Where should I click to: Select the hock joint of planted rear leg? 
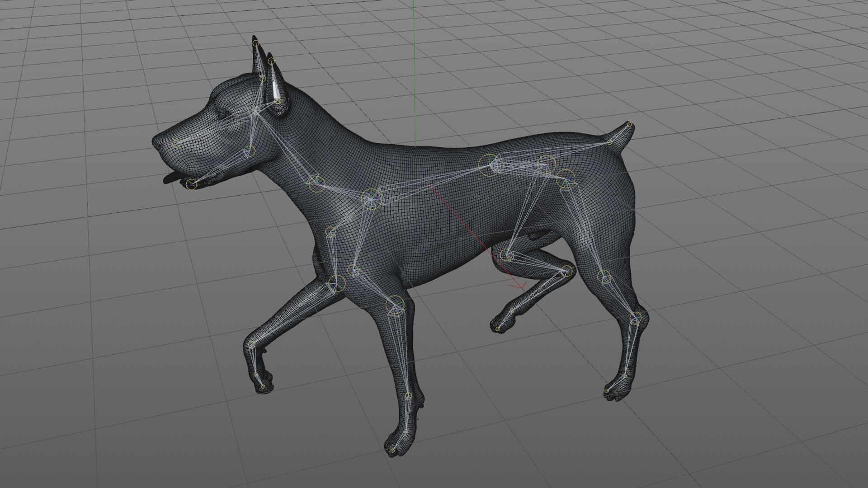pos(636,318)
